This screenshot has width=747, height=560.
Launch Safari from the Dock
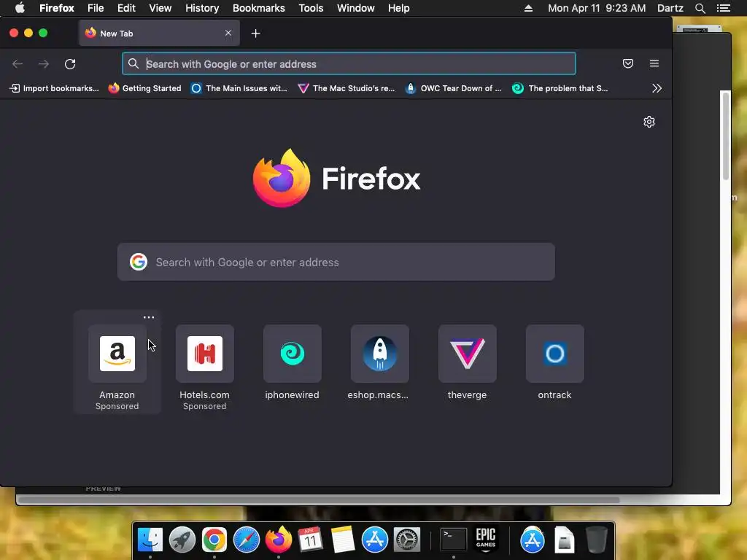tap(247, 540)
